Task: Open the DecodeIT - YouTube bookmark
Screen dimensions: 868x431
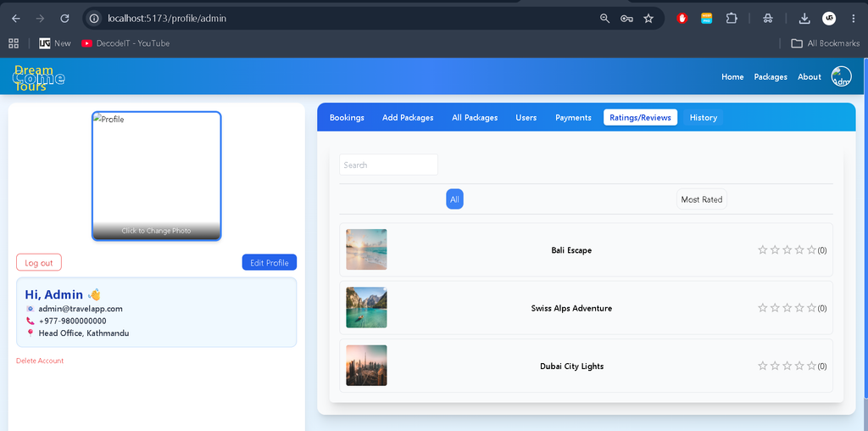Action: [x=125, y=43]
